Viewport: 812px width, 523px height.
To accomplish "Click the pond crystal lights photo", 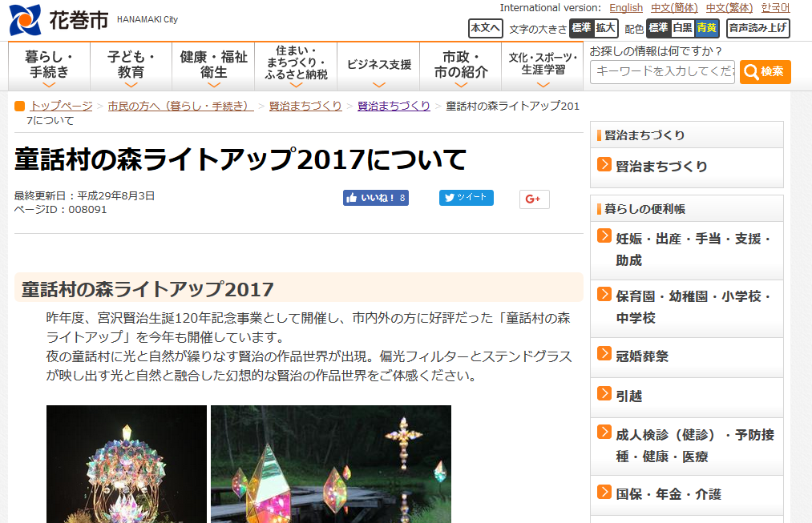I will 331,464.
